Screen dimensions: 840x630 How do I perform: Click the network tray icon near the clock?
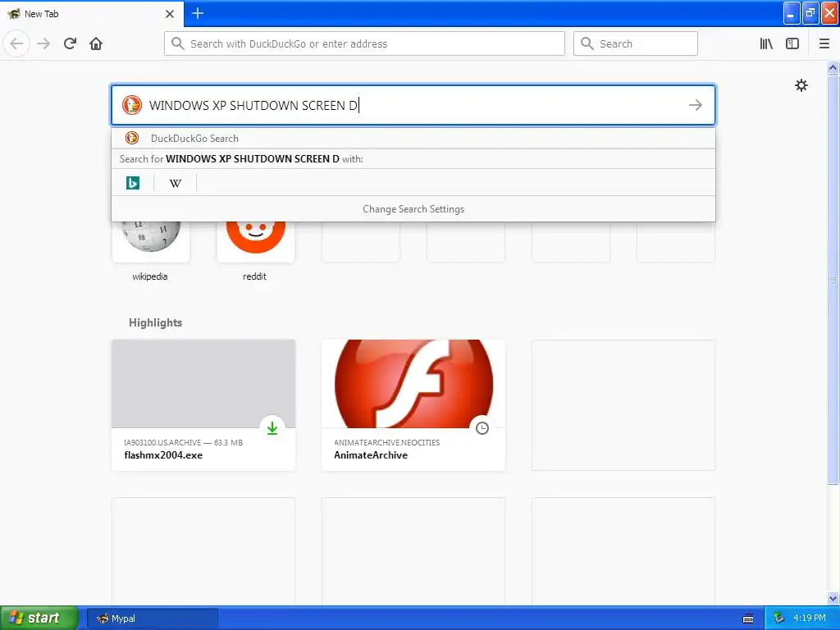coord(778,619)
